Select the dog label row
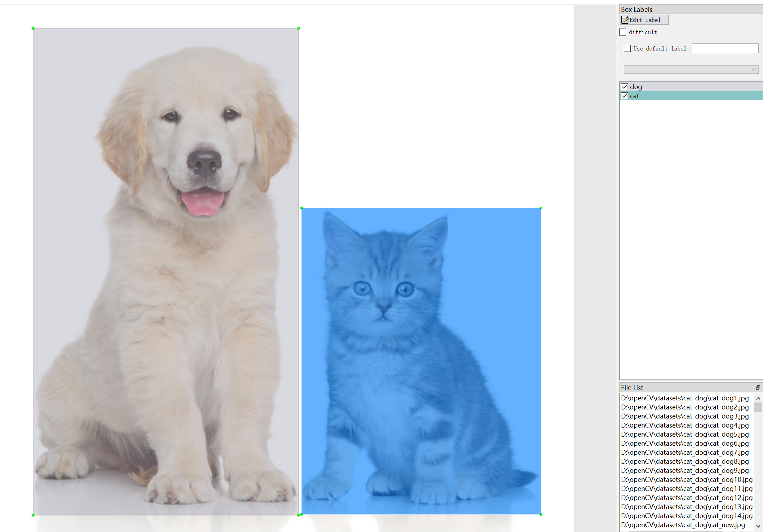 691,87
